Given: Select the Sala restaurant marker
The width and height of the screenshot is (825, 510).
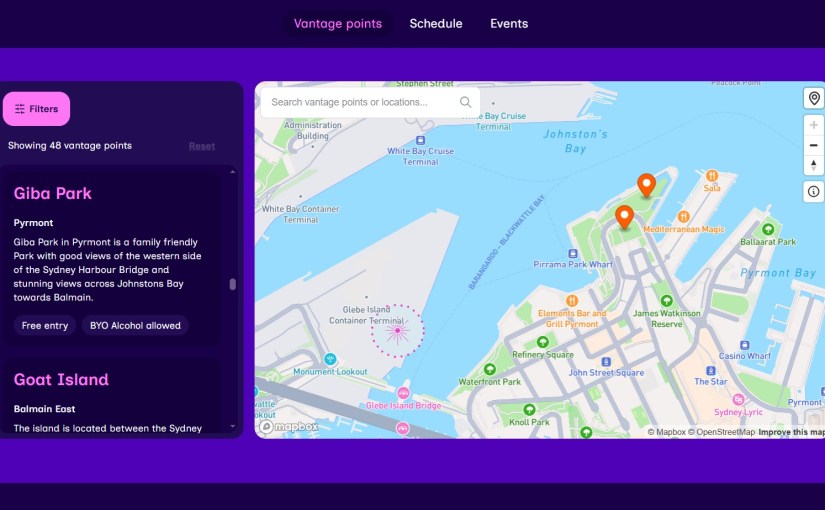Looking at the screenshot, I should [712, 175].
